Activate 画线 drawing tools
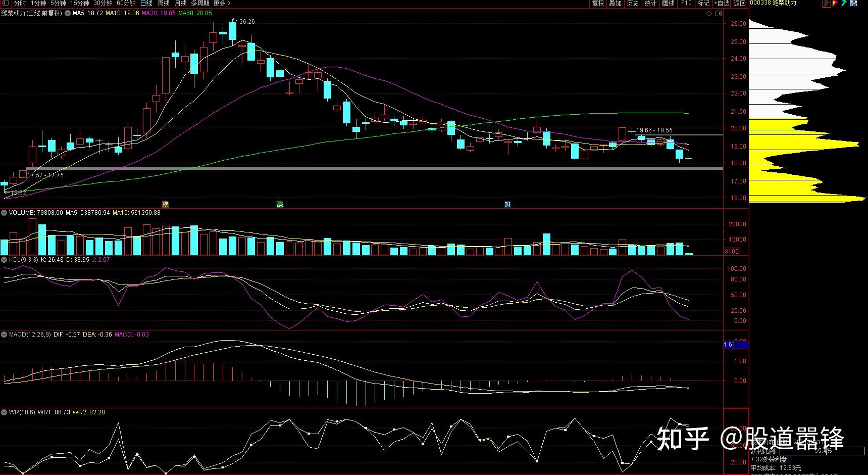This screenshot has width=868, height=475. pyautogui.click(x=669, y=3)
